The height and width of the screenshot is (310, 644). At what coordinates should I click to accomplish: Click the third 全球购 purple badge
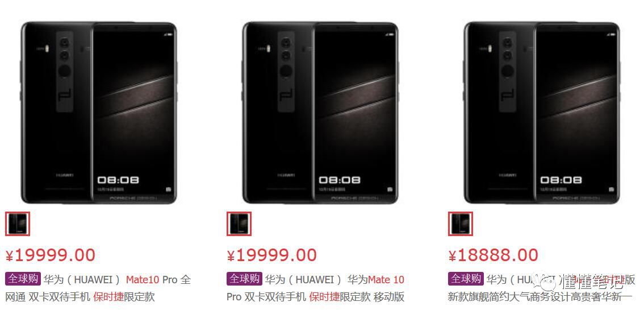pyautogui.click(x=466, y=279)
